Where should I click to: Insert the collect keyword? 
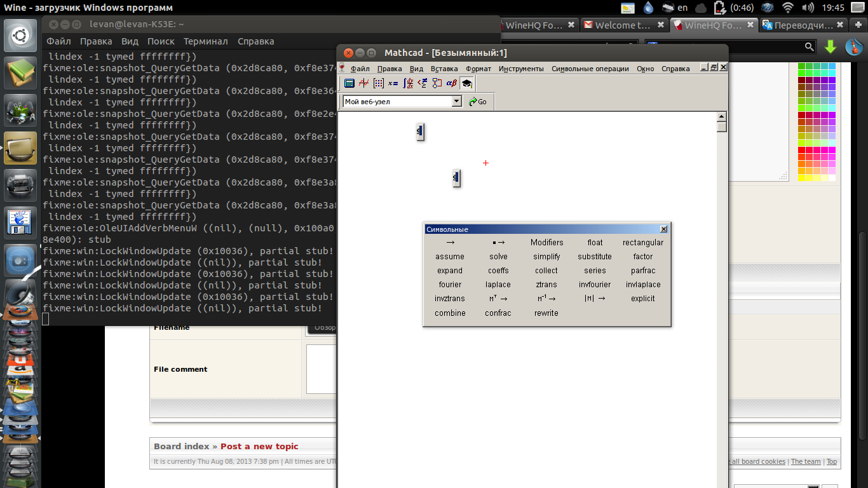(546, 271)
